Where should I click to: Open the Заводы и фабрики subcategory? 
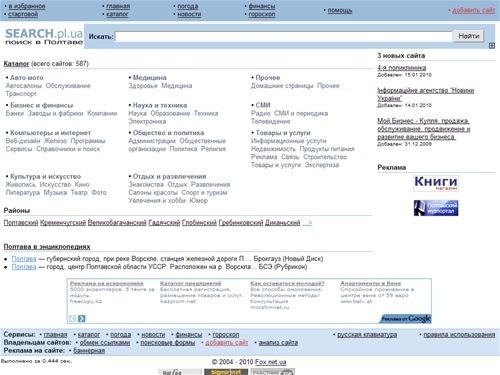point(55,113)
